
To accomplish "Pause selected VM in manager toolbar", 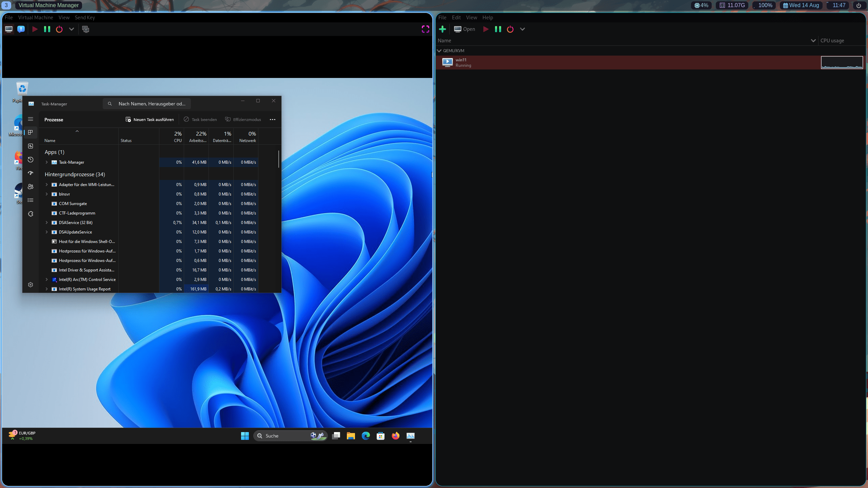I will click(x=498, y=29).
